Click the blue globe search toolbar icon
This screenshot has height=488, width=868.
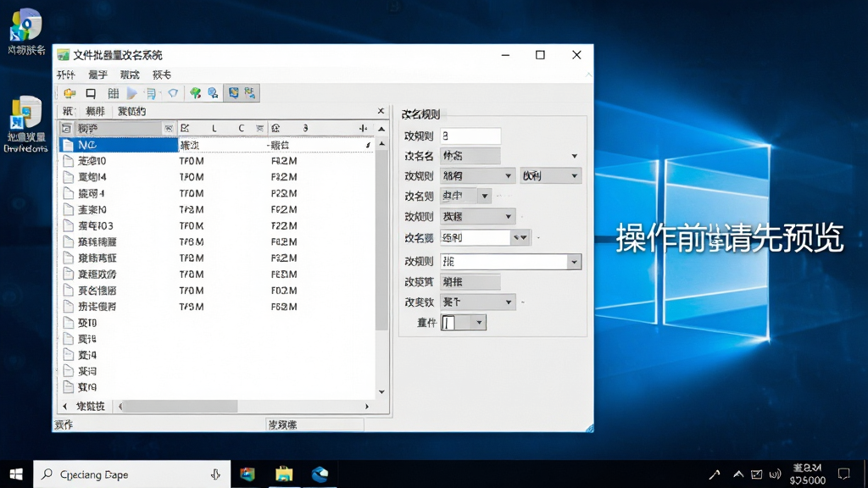[213, 93]
